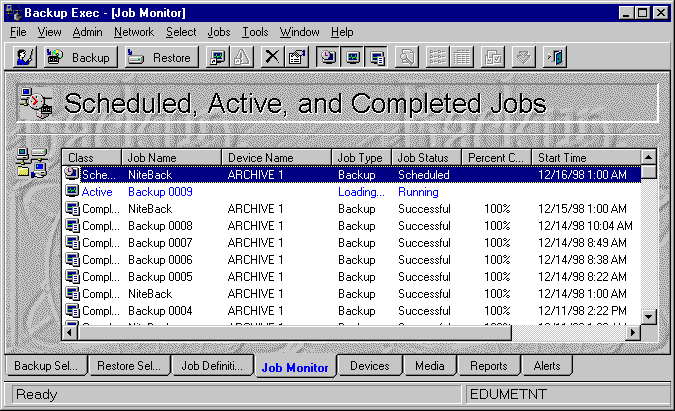Click the grayed search magnifier toolbar icon

click(407, 57)
